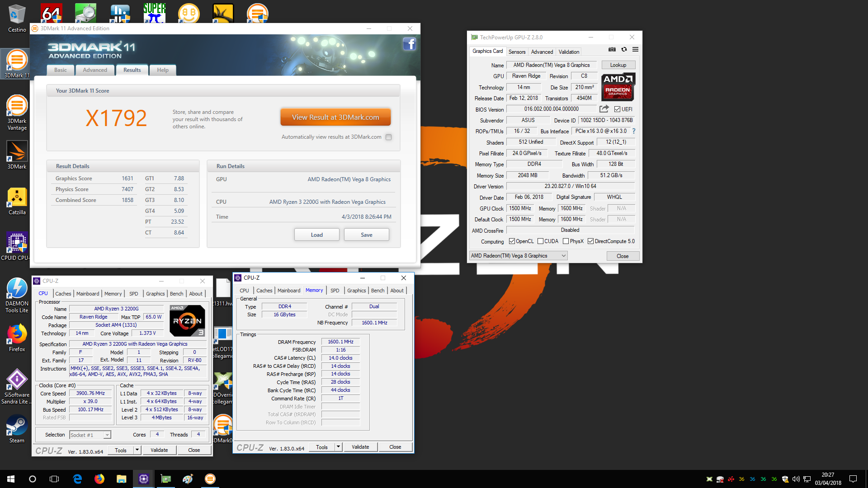Viewport: 868px width, 488px height.
Task: Expand the Tools dropdown arrow in left CPU-Z
Action: pos(137,450)
